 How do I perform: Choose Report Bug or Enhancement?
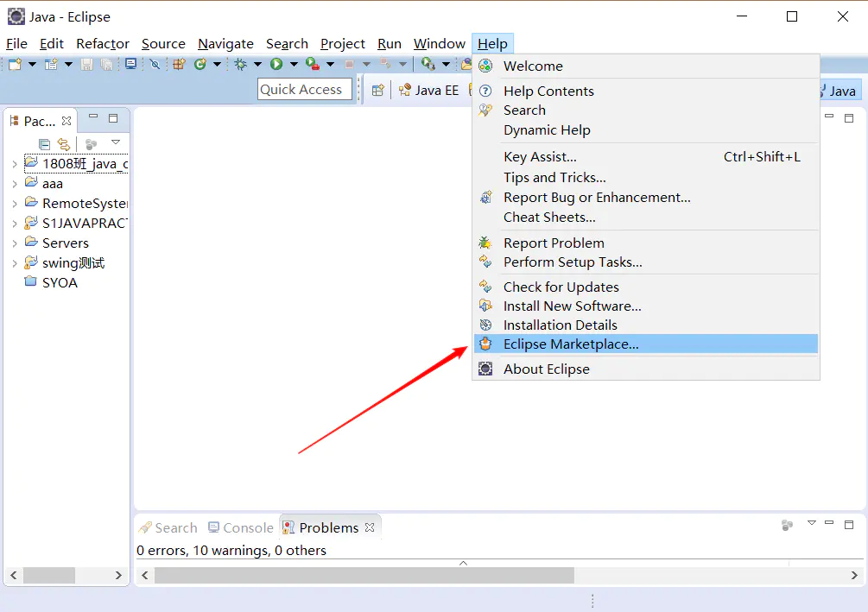[x=646, y=198]
